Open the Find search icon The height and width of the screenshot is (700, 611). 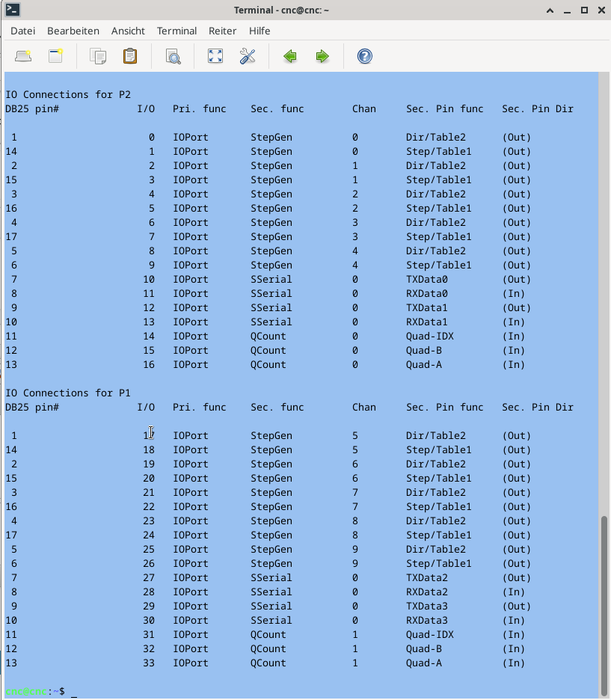pyautogui.click(x=174, y=56)
